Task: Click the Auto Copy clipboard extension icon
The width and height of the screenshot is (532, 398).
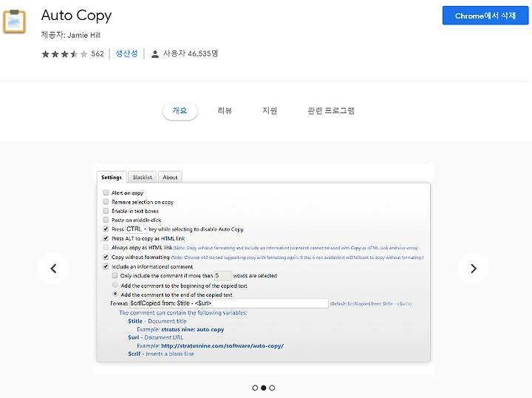Action: [14, 21]
